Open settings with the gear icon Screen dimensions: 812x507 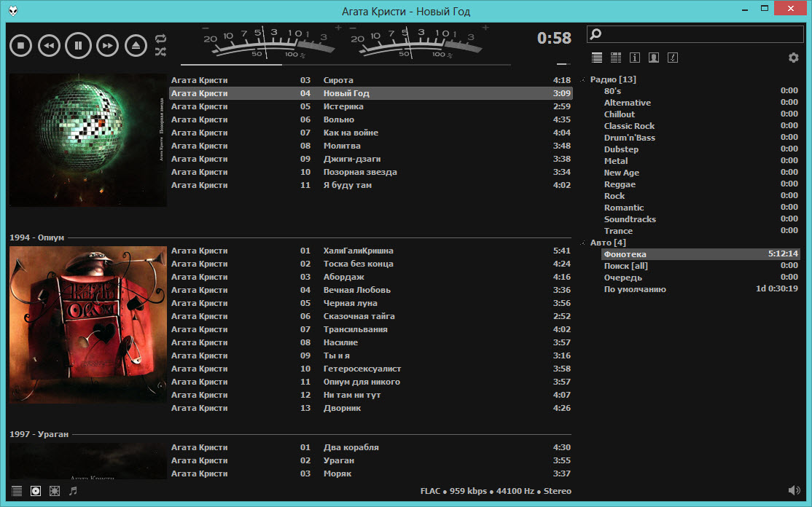click(x=793, y=58)
